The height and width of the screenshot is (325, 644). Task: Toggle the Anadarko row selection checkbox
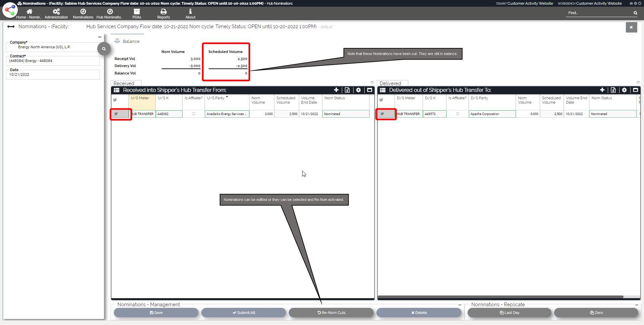[116, 114]
